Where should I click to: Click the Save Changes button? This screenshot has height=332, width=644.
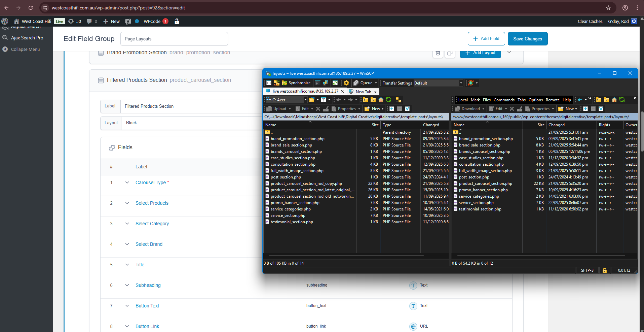pos(527,39)
